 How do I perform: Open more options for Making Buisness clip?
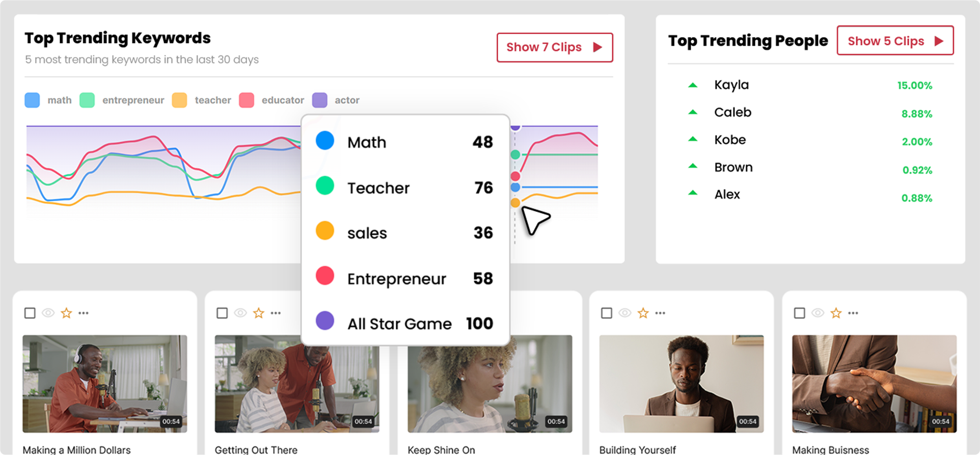click(x=853, y=313)
